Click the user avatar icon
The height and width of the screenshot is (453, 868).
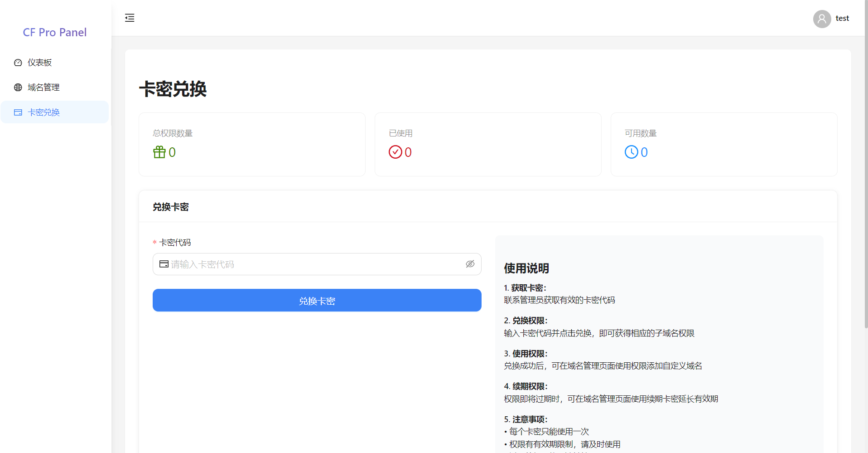coord(821,19)
